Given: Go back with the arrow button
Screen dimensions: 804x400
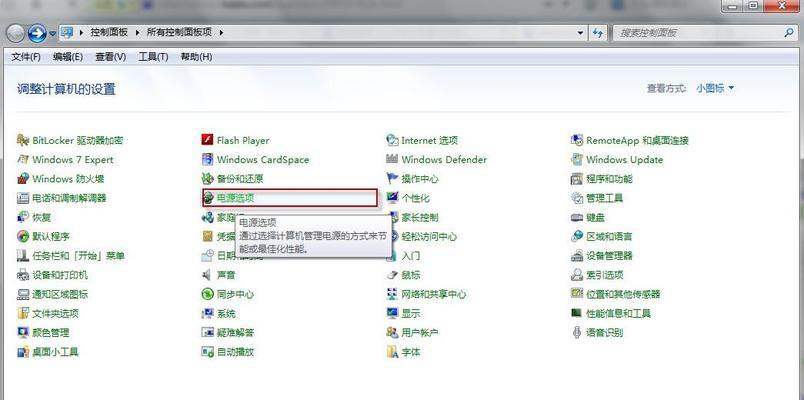Looking at the screenshot, I should [x=15, y=33].
